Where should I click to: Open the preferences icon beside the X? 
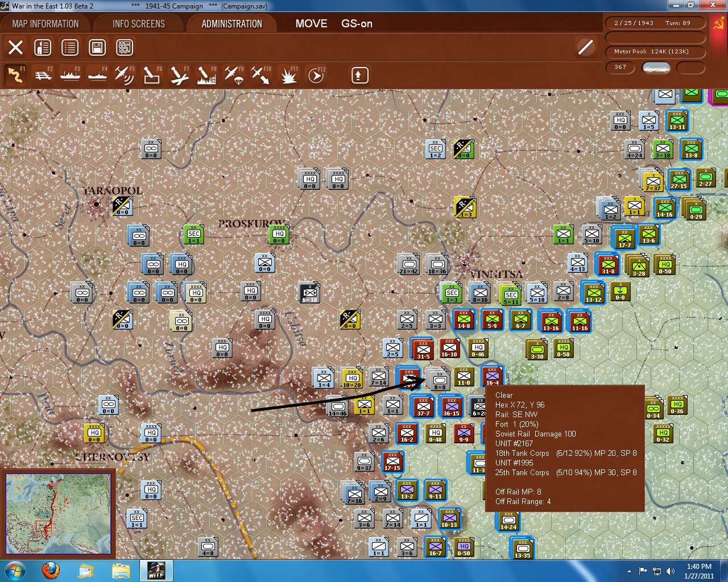(x=43, y=47)
